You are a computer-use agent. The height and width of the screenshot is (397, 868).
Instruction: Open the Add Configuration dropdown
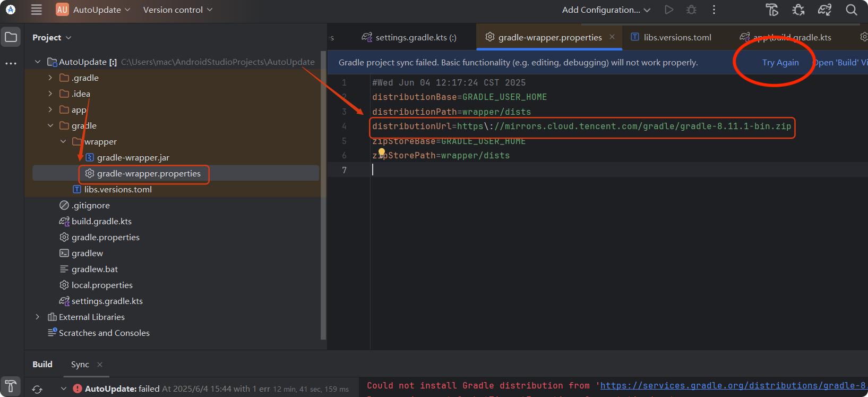point(606,10)
